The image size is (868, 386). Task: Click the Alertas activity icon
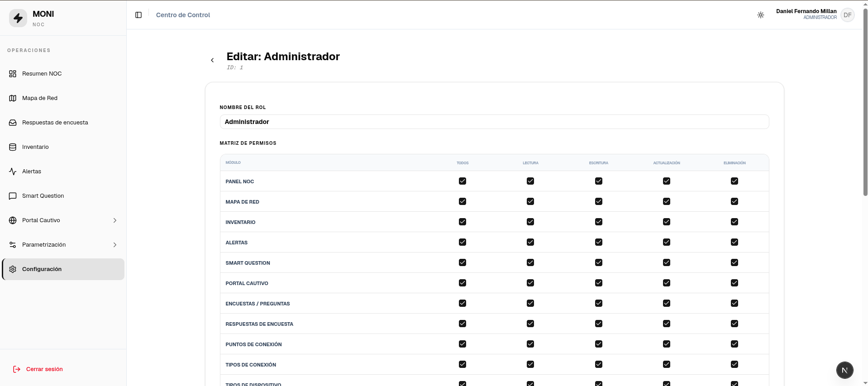pos(13,172)
